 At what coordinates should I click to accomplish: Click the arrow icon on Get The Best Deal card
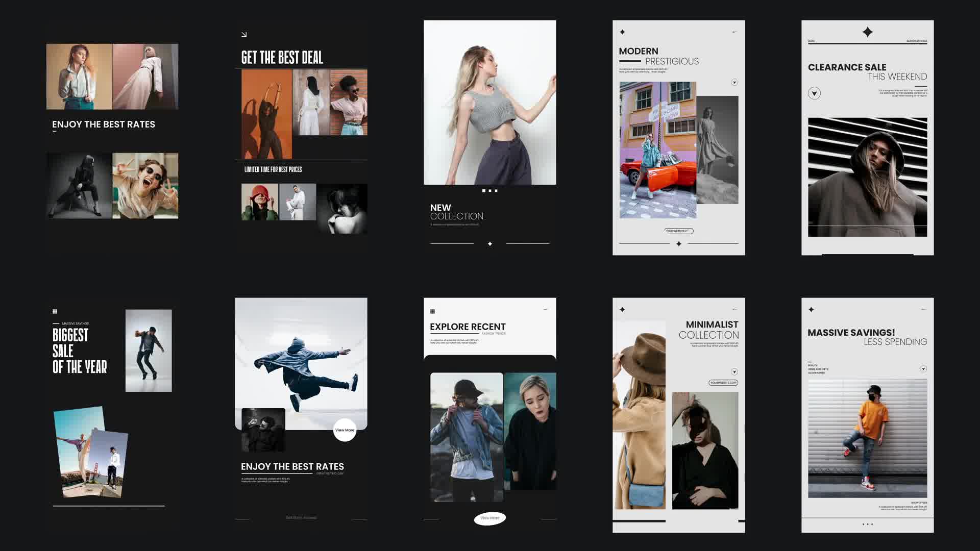[244, 34]
